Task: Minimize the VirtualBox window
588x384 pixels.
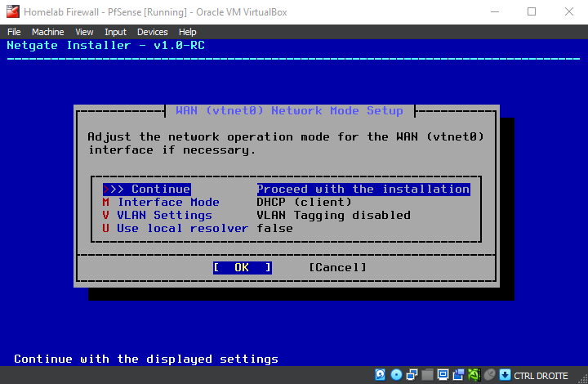Action: (x=495, y=11)
